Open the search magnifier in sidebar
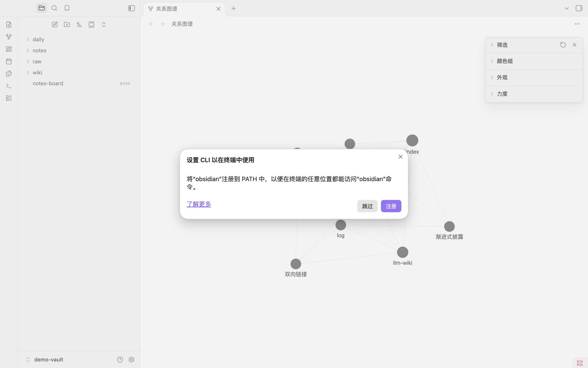The image size is (588, 368). [x=54, y=8]
